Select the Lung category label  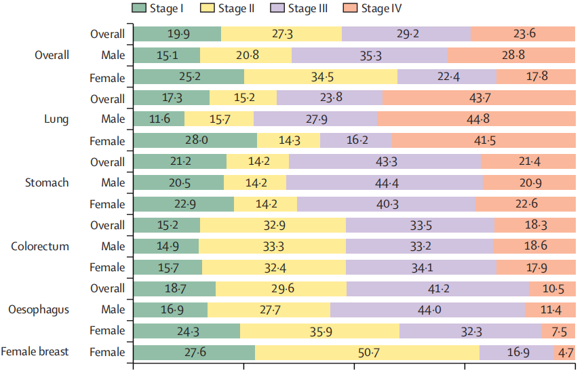click(56, 119)
